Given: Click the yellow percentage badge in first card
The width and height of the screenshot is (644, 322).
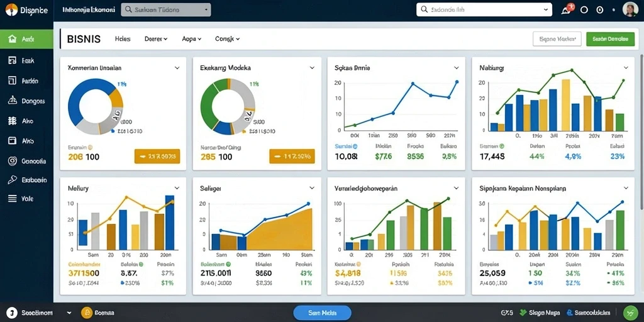Looking at the screenshot, I should (157, 157).
